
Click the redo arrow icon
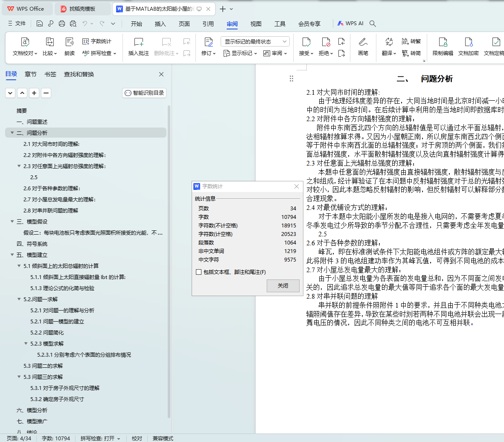pyautogui.click(x=102, y=23)
